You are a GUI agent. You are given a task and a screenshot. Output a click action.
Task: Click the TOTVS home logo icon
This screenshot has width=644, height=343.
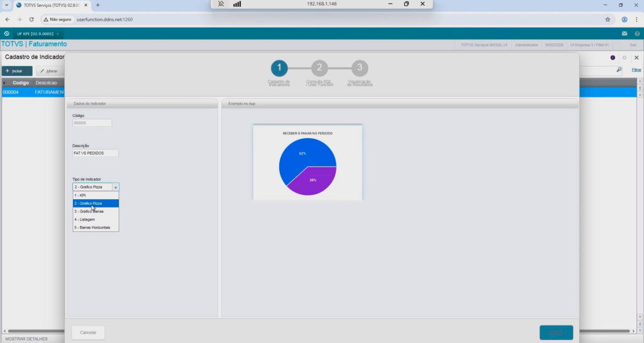[x=6, y=33]
